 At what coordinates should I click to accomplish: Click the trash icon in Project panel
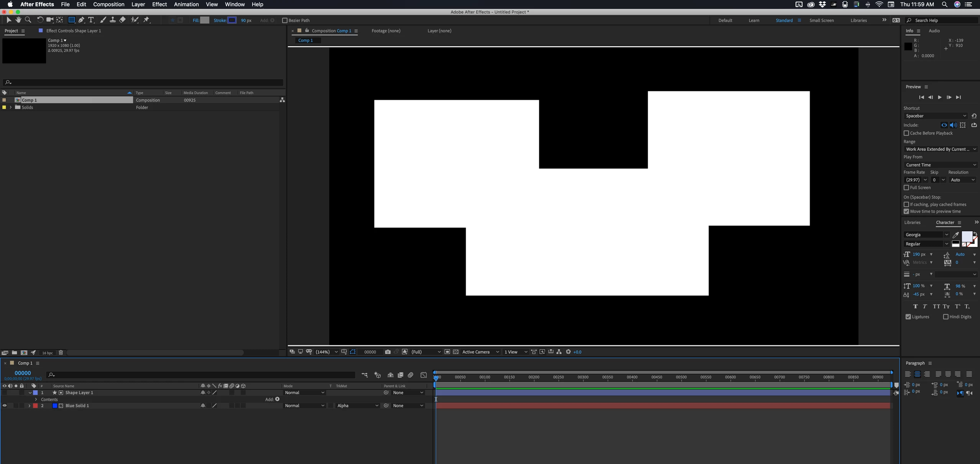61,353
